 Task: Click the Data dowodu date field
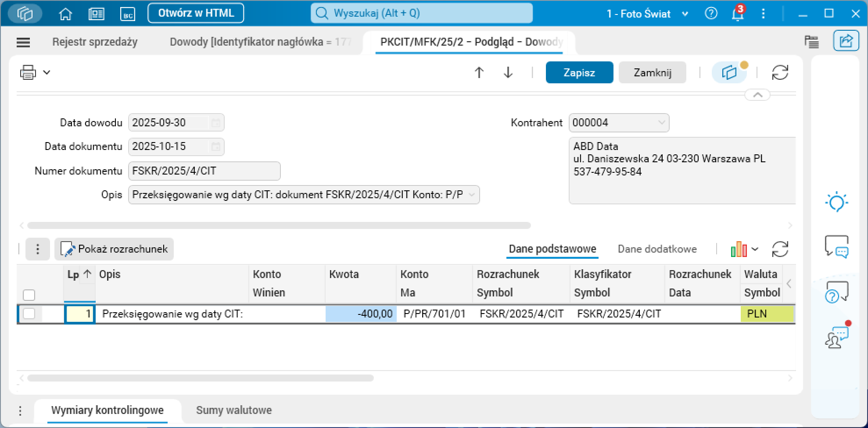(176, 123)
